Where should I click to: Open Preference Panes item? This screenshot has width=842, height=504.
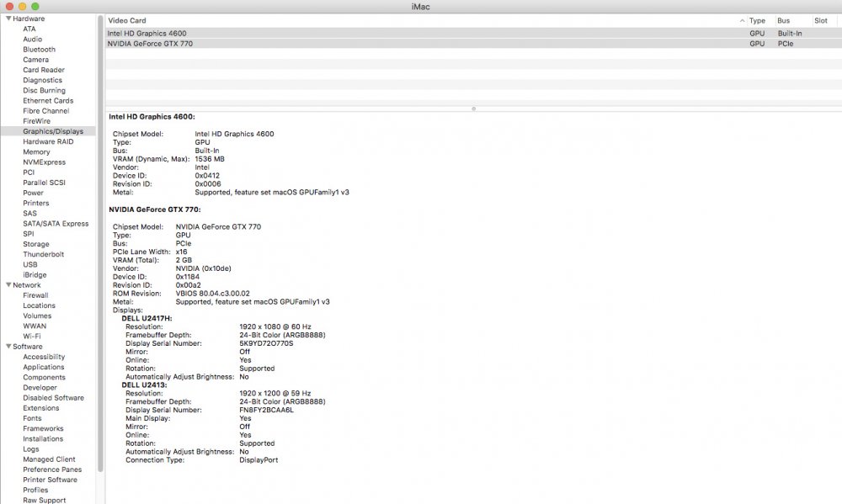tap(52, 470)
